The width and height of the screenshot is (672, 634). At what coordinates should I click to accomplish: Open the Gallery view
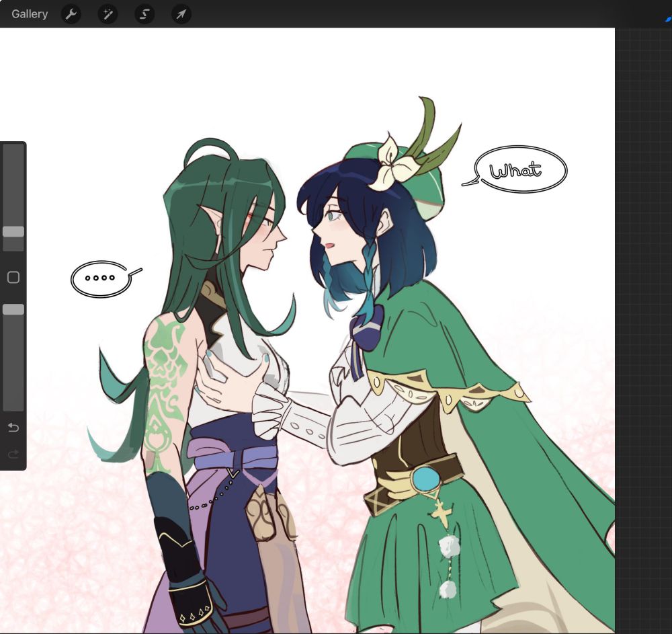tap(30, 14)
